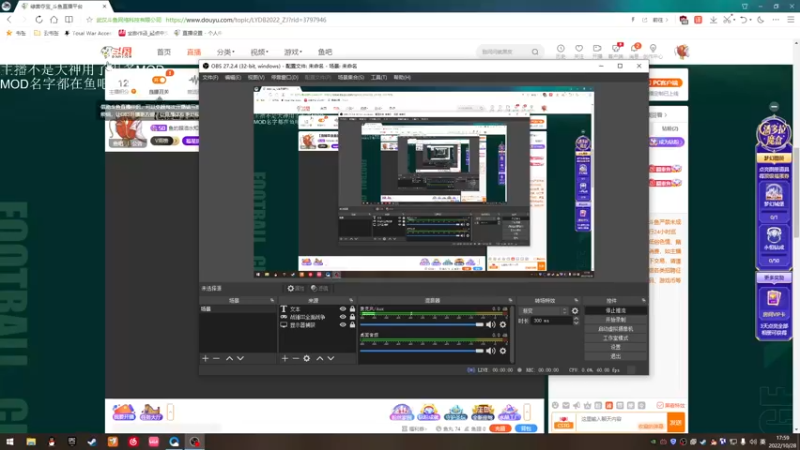This screenshot has width=800, height=450.
Task: Go to Douyu 首页 home link
Action: (164, 52)
